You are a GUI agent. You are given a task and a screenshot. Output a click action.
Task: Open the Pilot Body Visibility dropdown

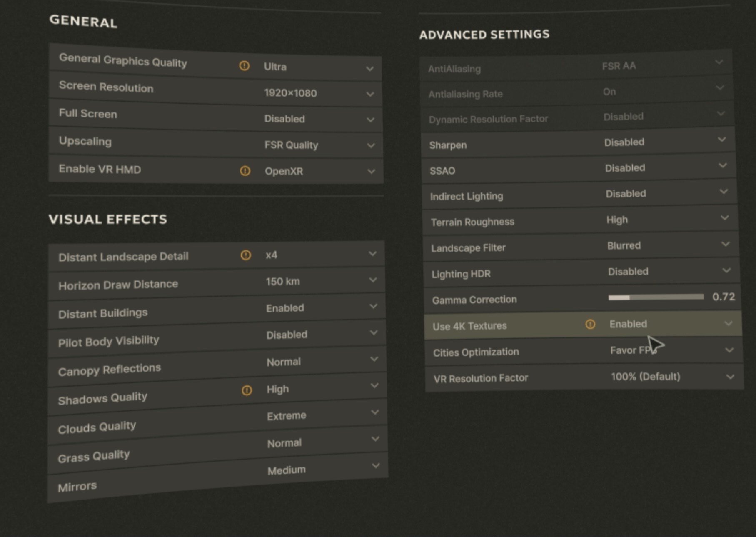pos(322,335)
